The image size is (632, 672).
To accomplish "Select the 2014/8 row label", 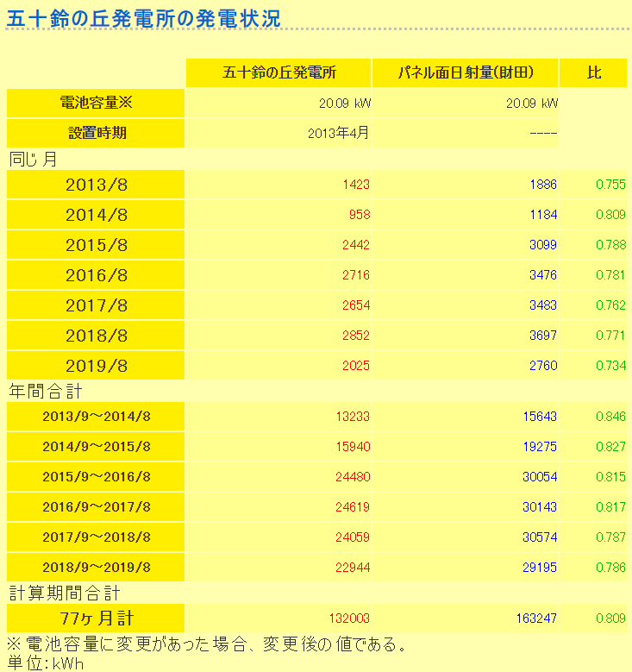I will click(x=96, y=215).
